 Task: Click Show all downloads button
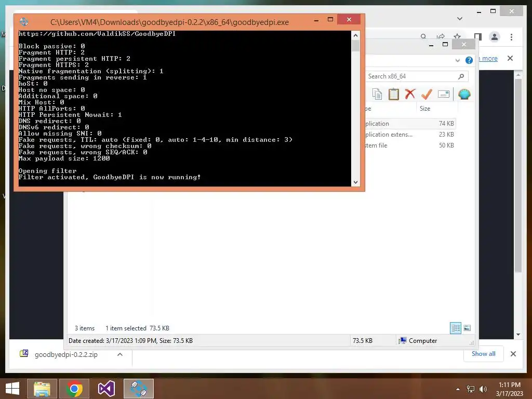coord(484,354)
